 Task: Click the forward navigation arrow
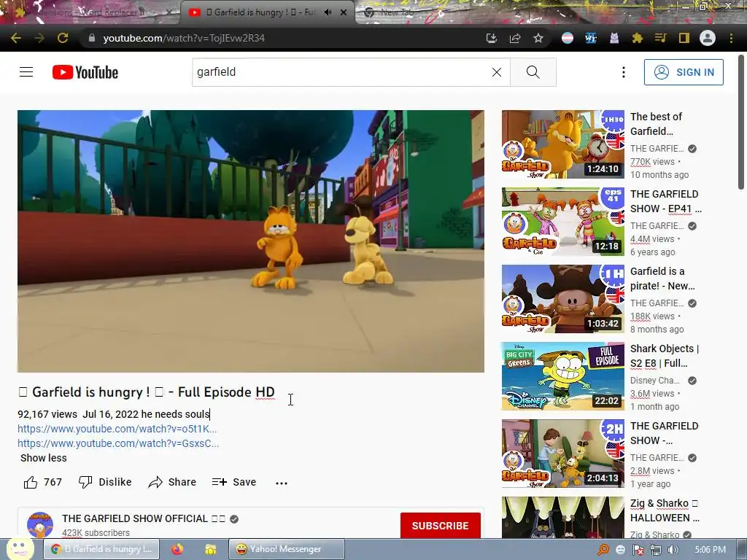click(39, 38)
